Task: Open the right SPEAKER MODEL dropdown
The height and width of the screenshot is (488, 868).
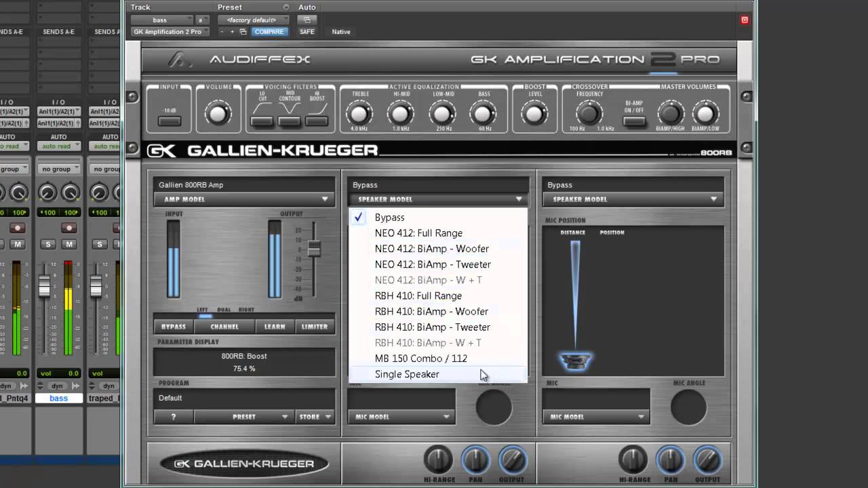Action: tap(633, 199)
